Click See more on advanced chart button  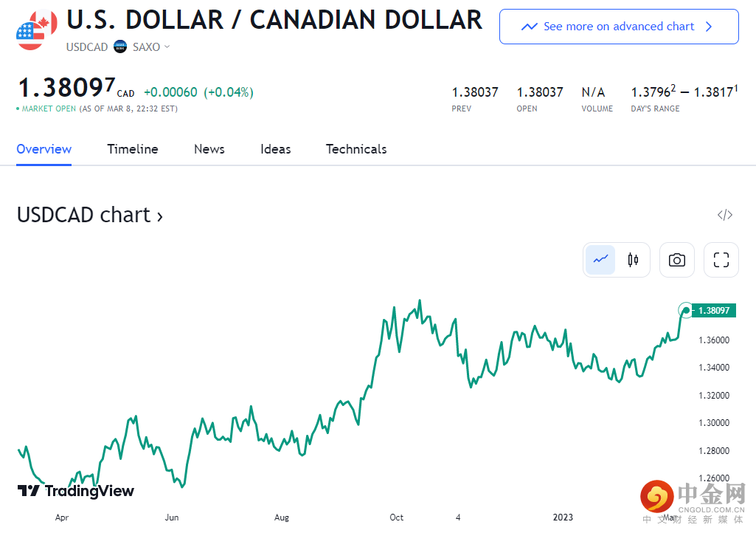point(619,27)
